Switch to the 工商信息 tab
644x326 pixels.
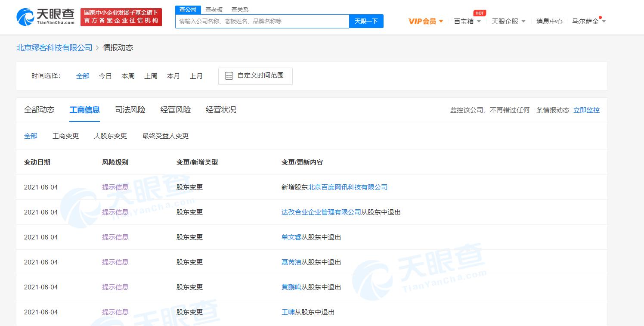[85, 110]
